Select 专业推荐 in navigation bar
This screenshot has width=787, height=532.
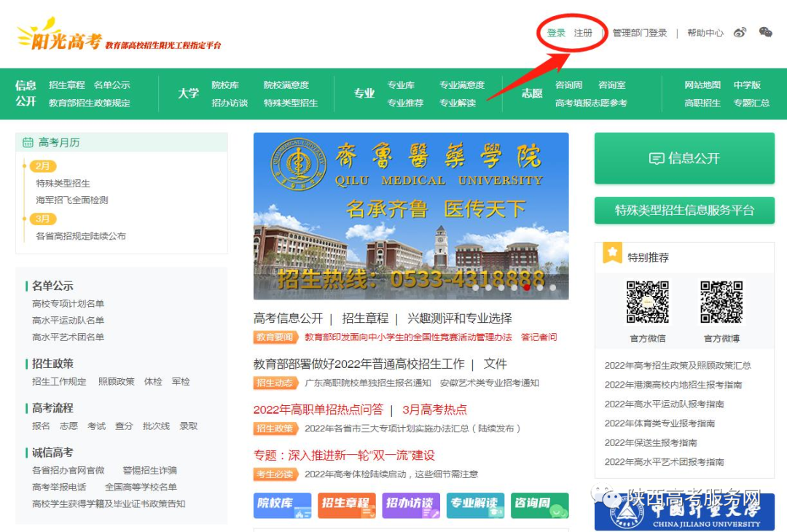coord(406,103)
